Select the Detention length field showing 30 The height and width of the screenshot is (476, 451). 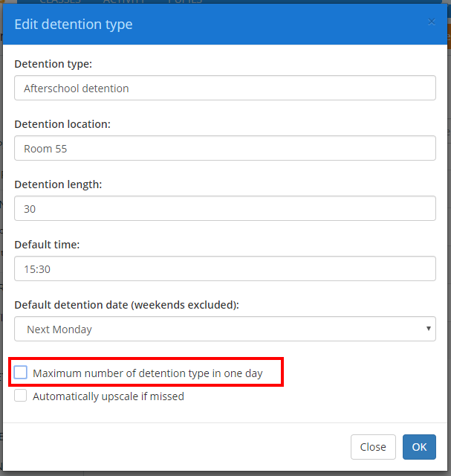click(x=224, y=208)
